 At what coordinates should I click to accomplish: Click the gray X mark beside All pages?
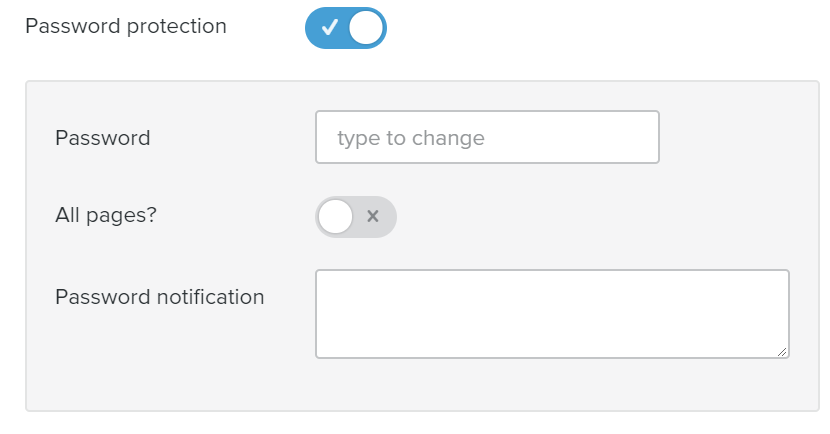click(x=373, y=216)
